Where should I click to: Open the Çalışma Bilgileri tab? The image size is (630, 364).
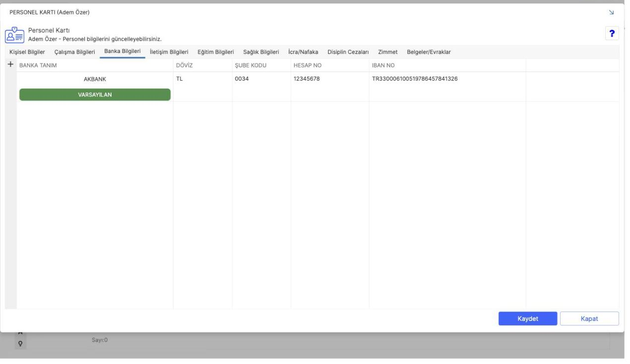74,52
